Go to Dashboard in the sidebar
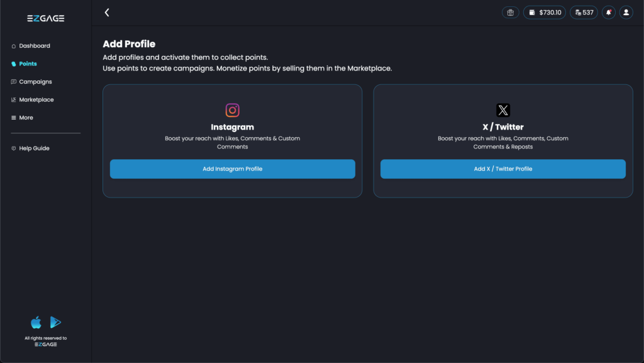644x363 pixels. [x=34, y=46]
